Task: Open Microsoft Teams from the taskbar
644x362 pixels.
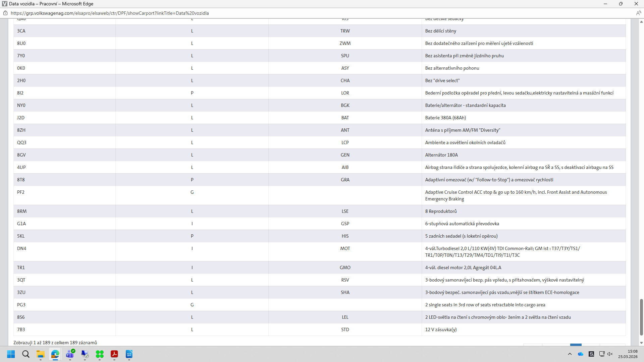Action: click(70, 354)
